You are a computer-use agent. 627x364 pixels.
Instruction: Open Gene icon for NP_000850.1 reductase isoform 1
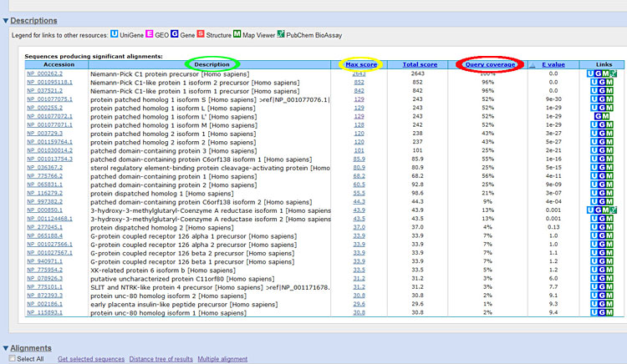coord(598,210)
